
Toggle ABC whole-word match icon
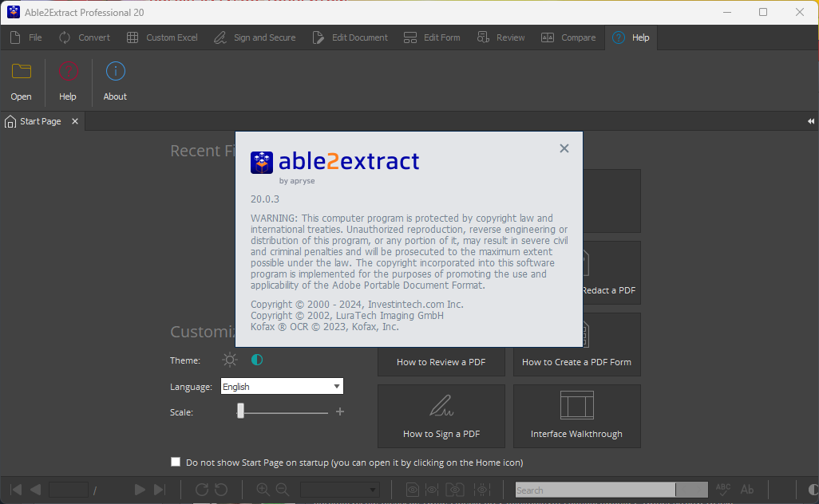tap(723, 490)
